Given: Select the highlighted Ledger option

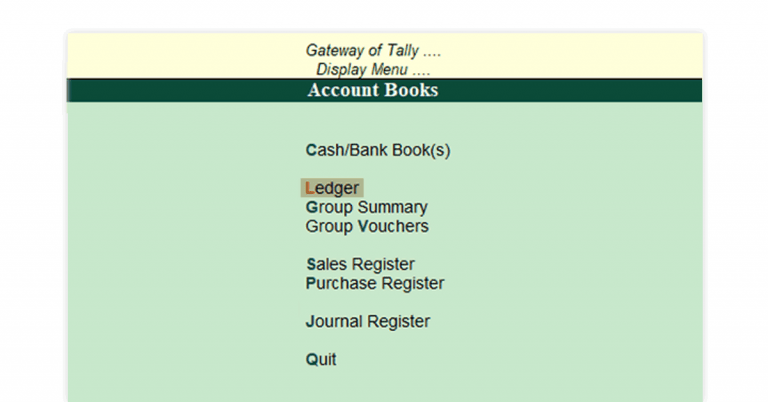Looking at the screenshot, I should [x=332, y=188].
